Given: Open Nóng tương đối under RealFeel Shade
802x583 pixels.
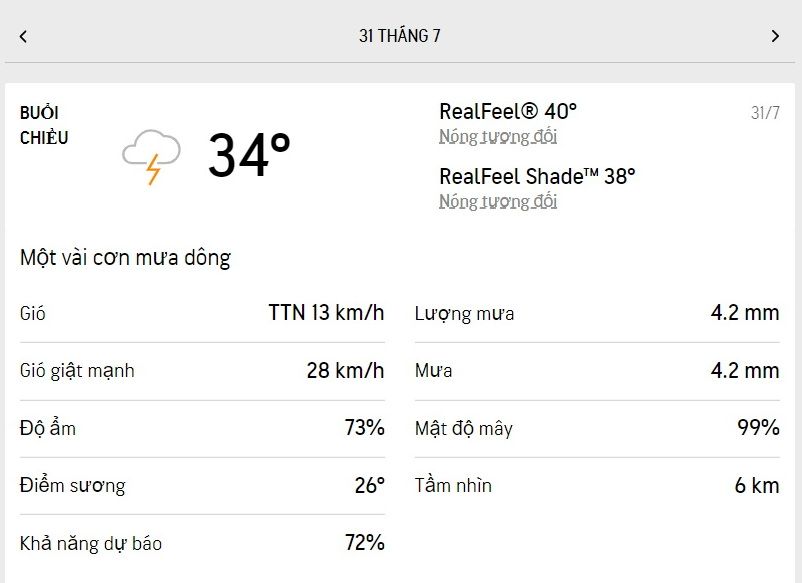Looking at the screenshot, I should pos(498,202).
